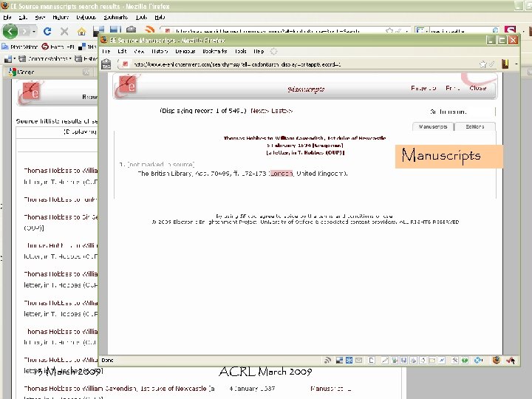Click refresh circle icon in status bar

click(x=423, y=361)
